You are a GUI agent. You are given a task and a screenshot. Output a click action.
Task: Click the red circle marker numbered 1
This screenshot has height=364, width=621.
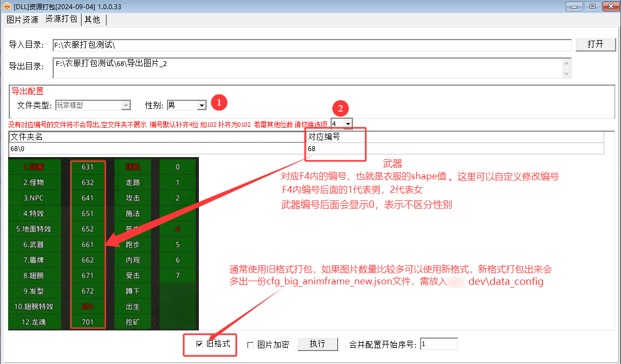218,102
